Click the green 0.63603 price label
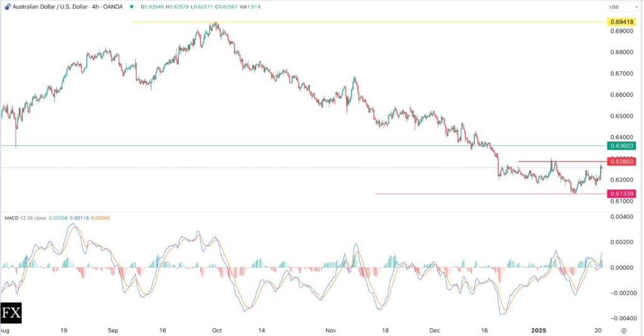Image resolution: width=644 pixels, height=336 pixels. click(x=621, y=145)
